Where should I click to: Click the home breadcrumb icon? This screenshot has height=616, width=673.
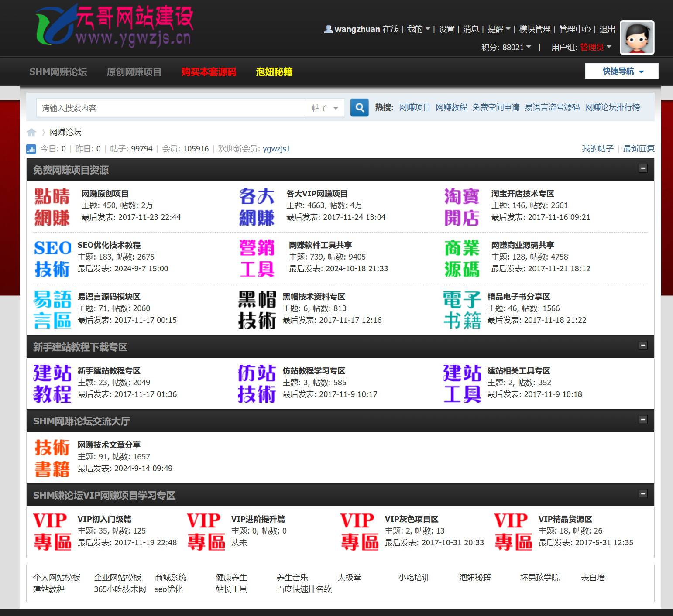[31, 132]
